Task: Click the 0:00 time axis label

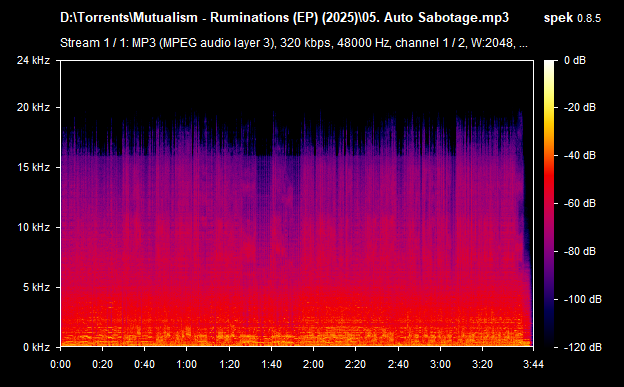Action: pos(60,364)
